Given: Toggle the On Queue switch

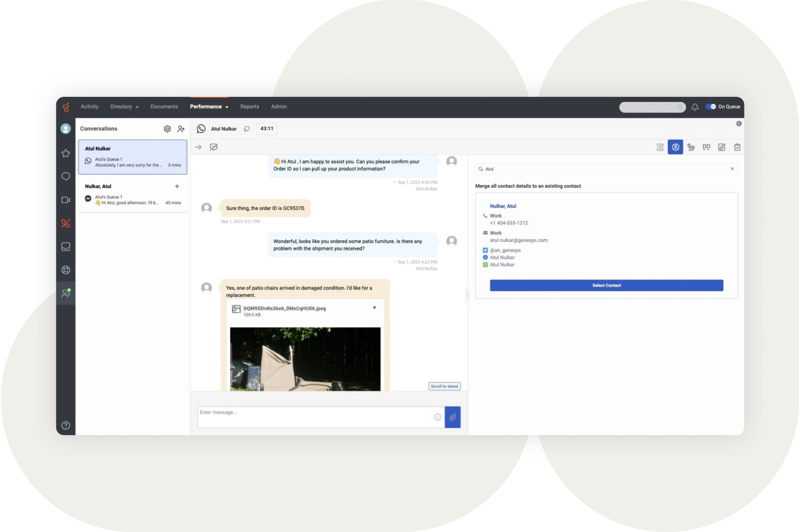Looking at the screenshot, I should point(710,107).
